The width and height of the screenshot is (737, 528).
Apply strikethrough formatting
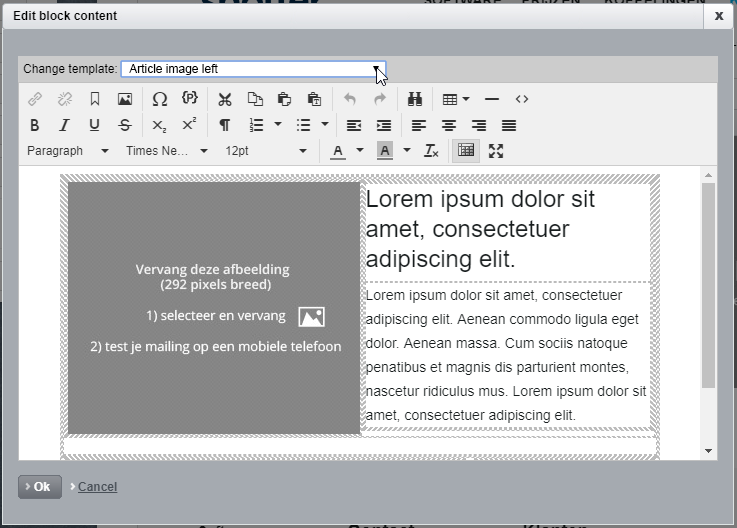click(125, 125)
